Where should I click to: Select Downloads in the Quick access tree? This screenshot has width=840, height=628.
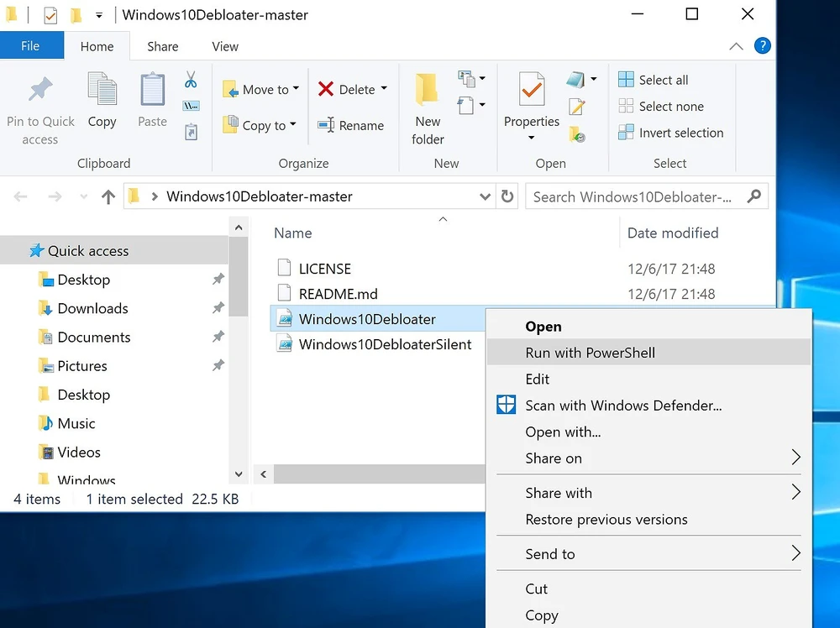[x=92, y=308]
